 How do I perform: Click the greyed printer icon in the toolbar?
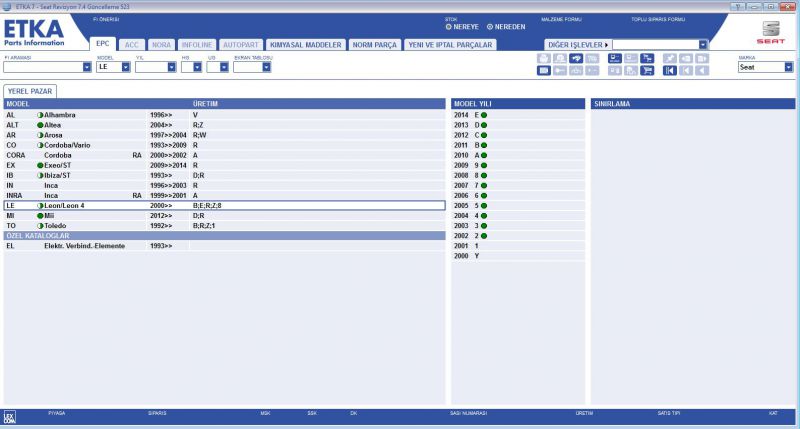click(544, 59)
